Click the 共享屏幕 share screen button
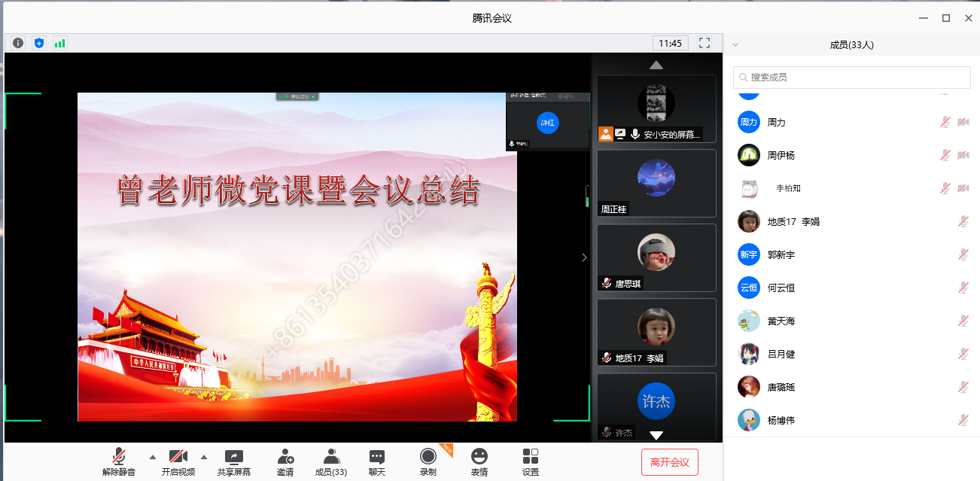The width and height of the screenshot is (980, 481). 234,457
